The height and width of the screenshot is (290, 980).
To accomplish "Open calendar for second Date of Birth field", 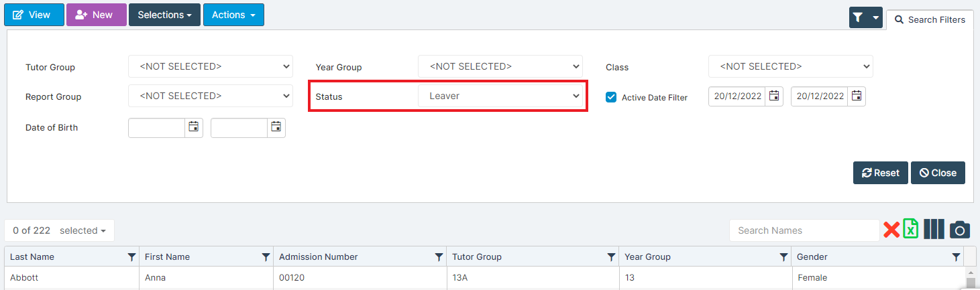I will coord(276,127).
